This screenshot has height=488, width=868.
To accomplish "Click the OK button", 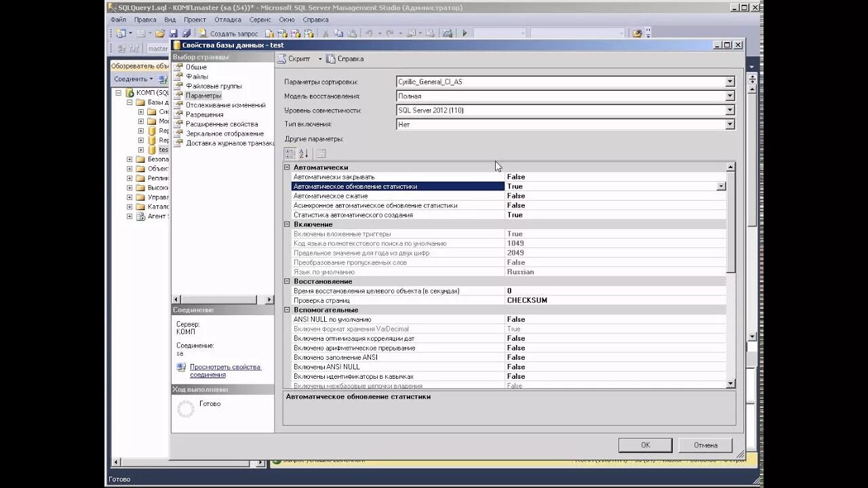I will (x=645, y=445).
